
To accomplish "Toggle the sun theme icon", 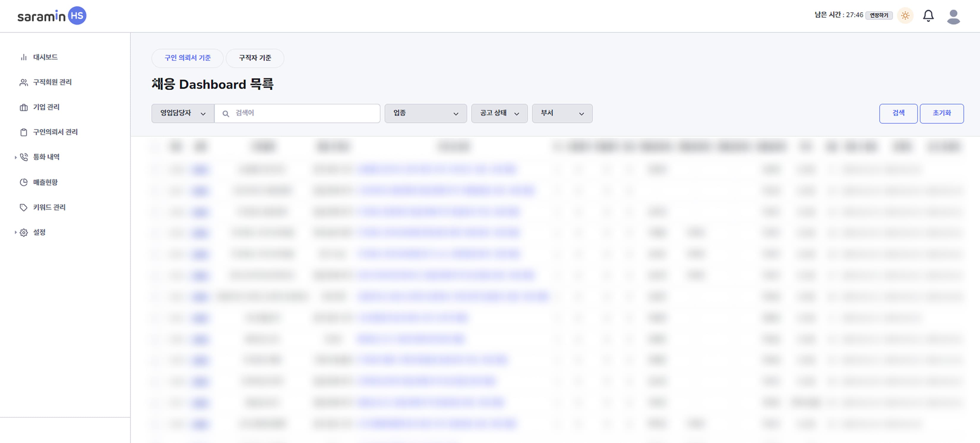I will 905,16.
